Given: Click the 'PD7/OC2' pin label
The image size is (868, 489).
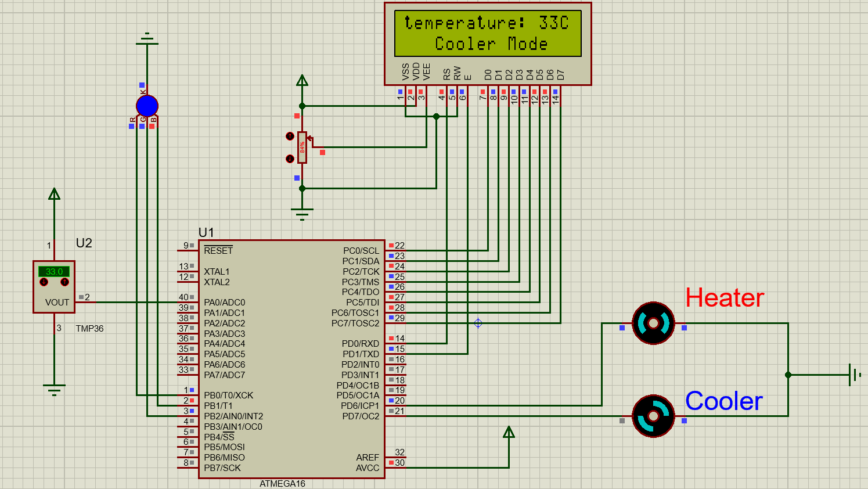Looking at the screenshot, I should pos(361,416).
